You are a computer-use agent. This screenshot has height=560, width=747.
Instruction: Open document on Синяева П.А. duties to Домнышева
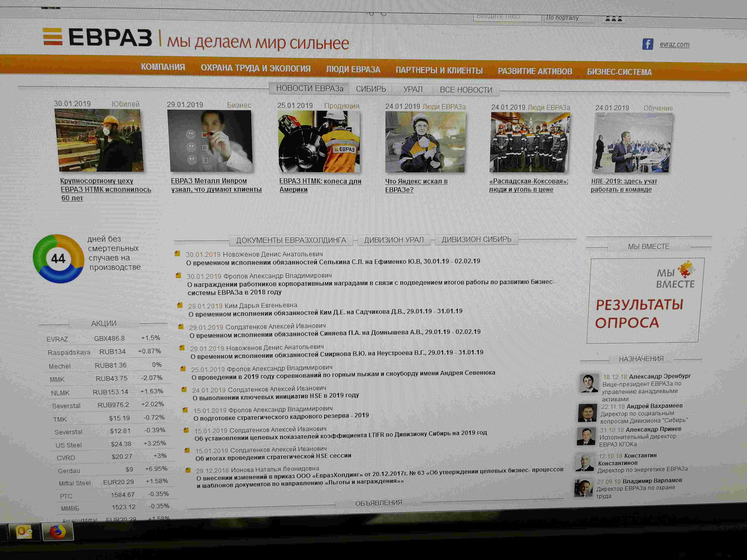point(335,333)
